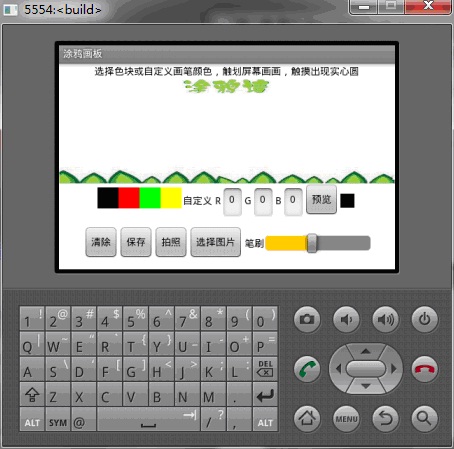
Task: Click the 笔刷 brush size slider handle
Action: (312, 243)
